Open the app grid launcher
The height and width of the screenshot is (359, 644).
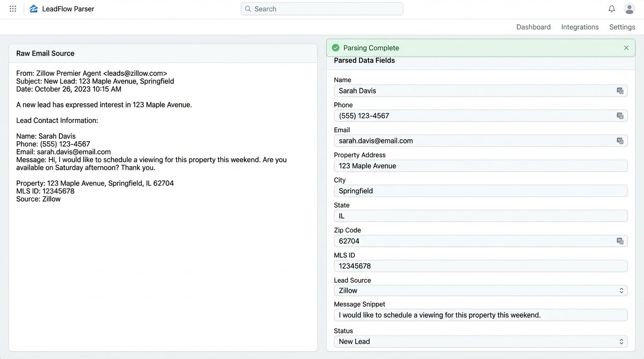13,8
